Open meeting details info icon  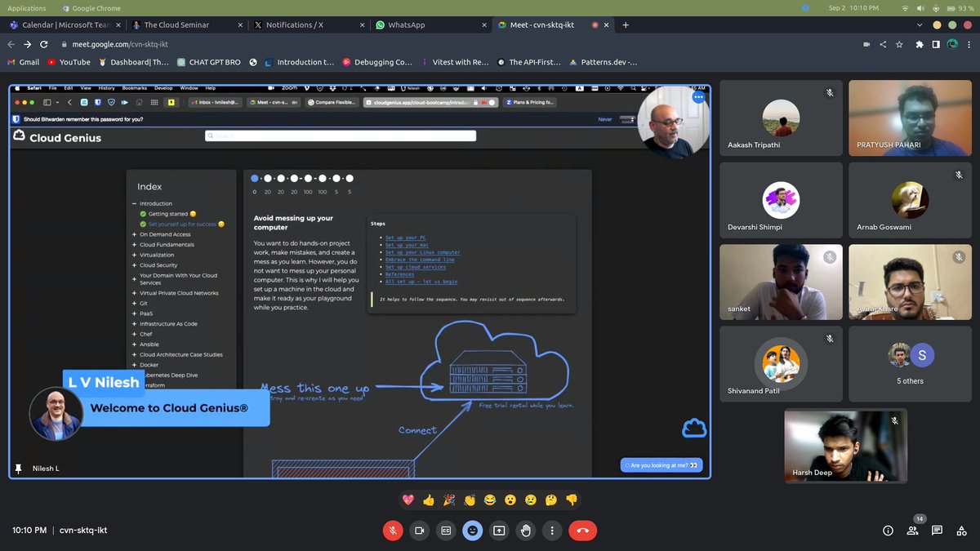coord(888,531)
